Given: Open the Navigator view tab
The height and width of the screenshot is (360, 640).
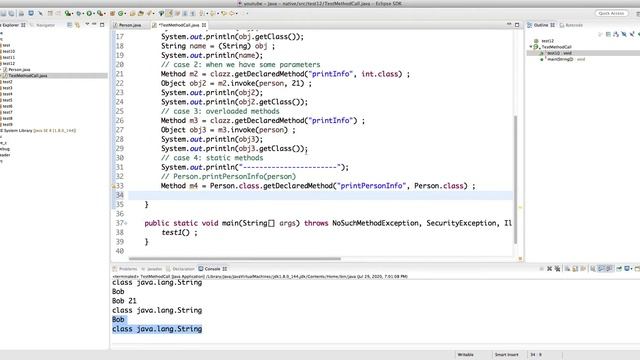Looking at the screenshot, I should click(42, 25).
